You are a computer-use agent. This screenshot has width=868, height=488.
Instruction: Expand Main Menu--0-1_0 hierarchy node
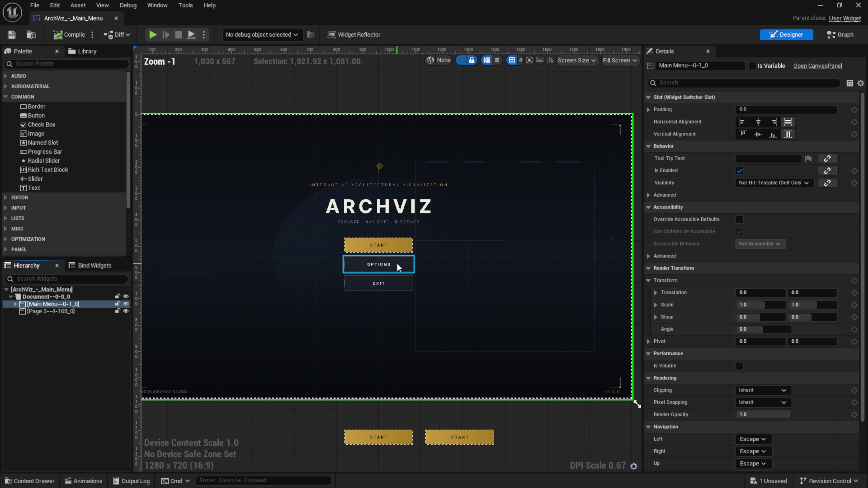pyautogui.click(x=15, y=304)
